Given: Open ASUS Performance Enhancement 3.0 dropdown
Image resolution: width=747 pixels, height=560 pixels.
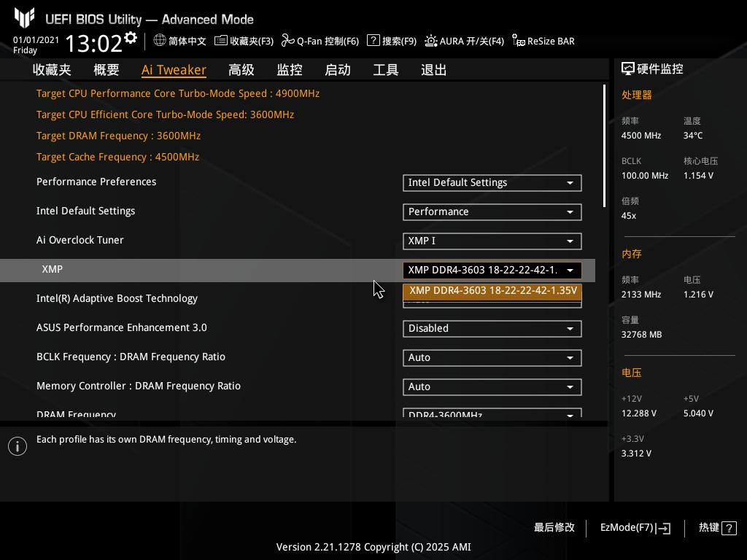Looking at the screenshot, I should (492, 329).
